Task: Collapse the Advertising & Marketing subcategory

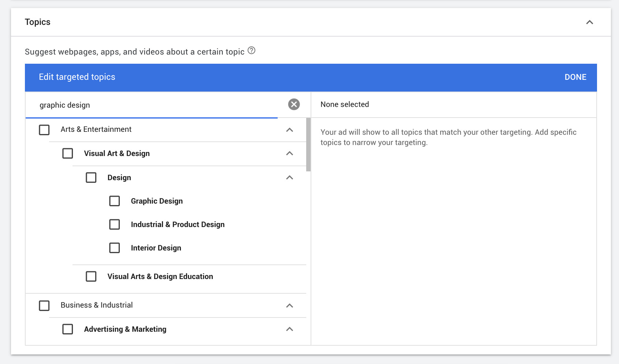Action: point(290,329)
